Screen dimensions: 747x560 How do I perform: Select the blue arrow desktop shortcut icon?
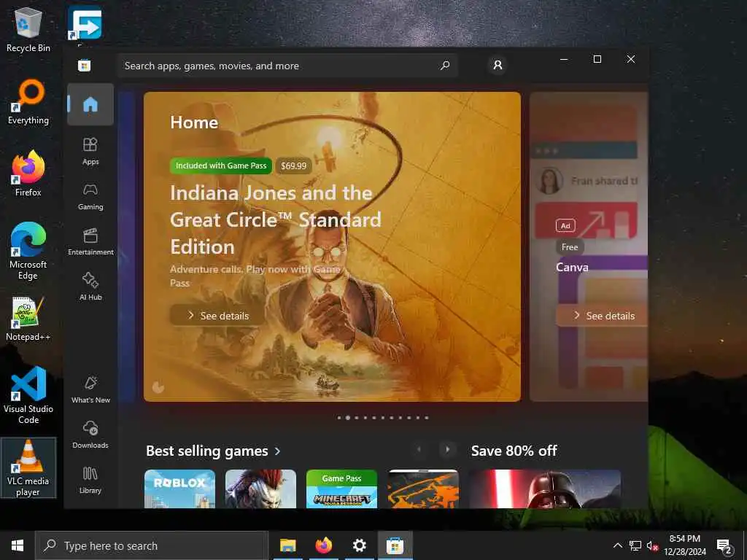point(85,23)
